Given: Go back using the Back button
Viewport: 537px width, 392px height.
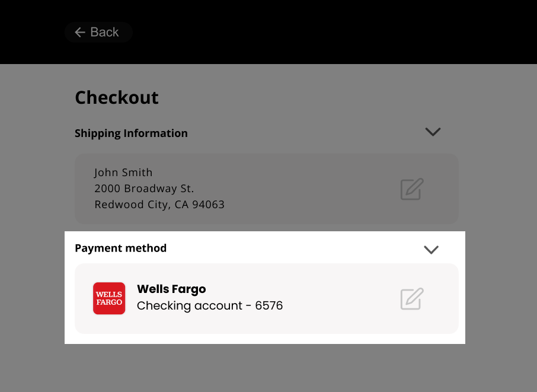Looking at the screenshot, I should click(x=98, y=32).
